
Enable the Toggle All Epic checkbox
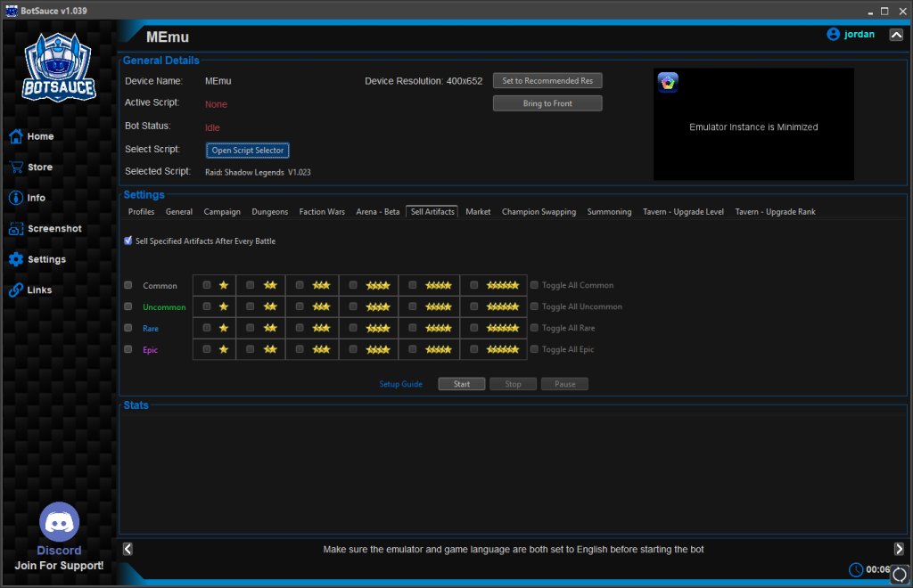[x=533, y=349]
